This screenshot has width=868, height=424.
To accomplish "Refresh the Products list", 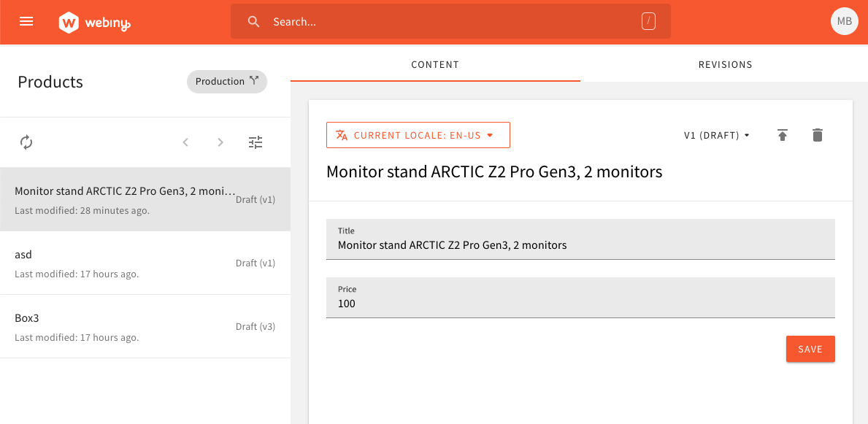I will pyautogui.click(x=26, y=142).
